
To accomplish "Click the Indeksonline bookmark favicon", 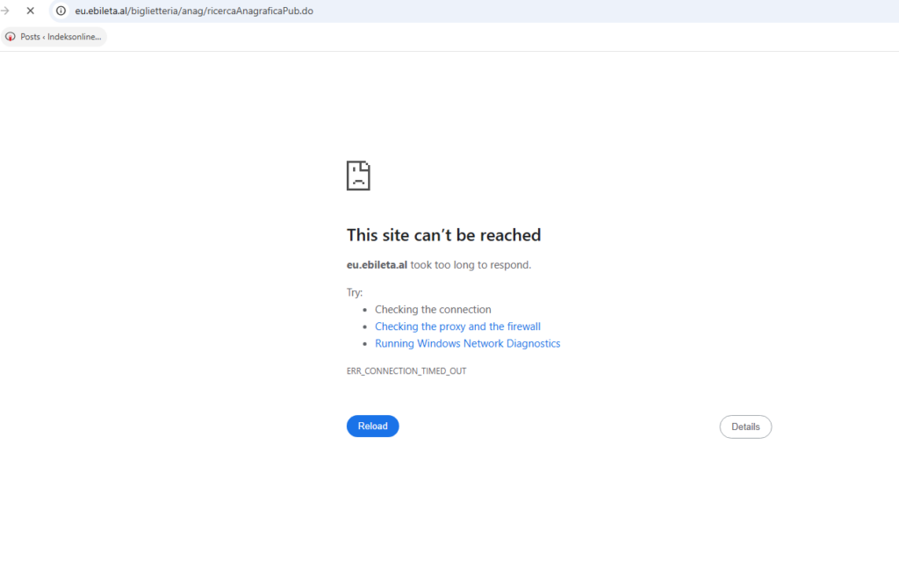I will pyautogui.click(x=11, y=37).
